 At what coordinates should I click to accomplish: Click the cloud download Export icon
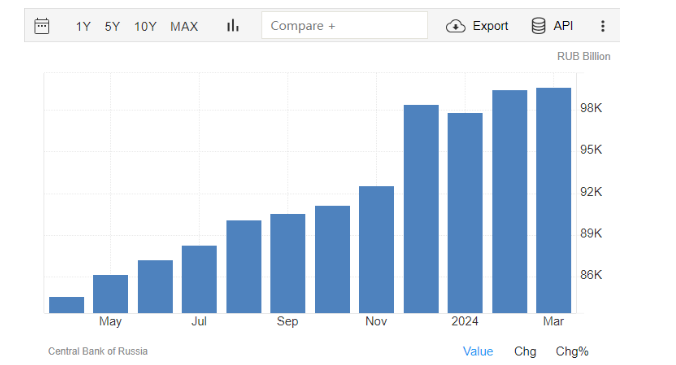(x=455, y=26)
